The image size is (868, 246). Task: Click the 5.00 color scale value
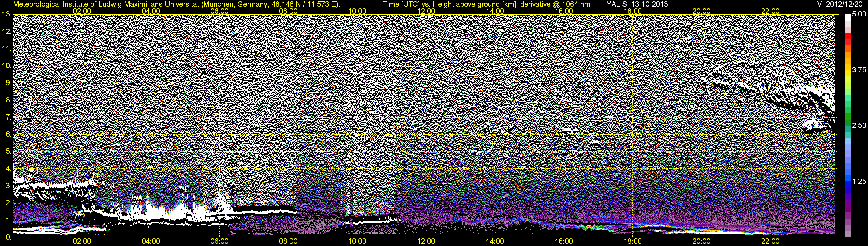(859, 14)
